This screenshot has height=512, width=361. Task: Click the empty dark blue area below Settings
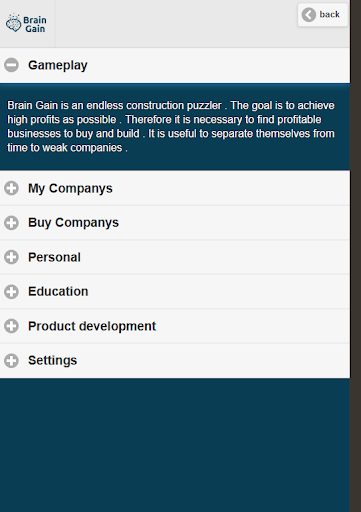(x=175, y=445)
